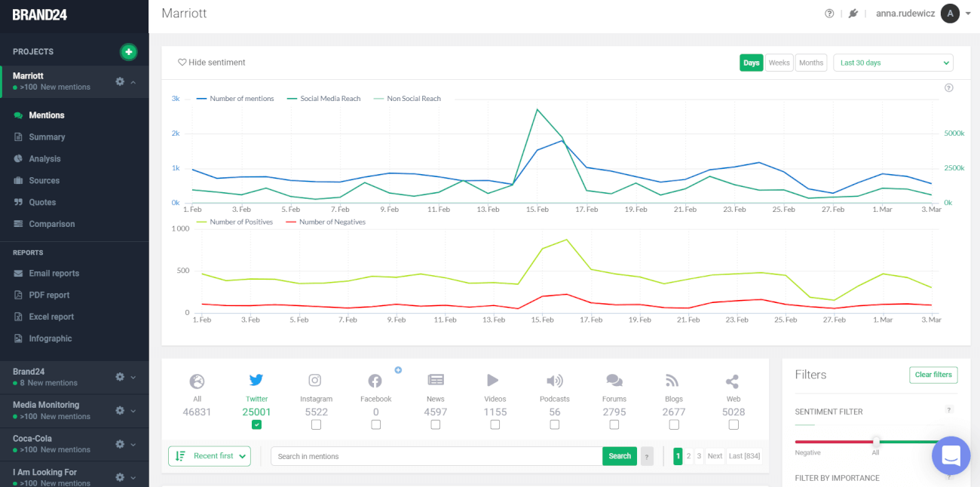Click the help question mark in header
The image size is (980, 487).
(829, 14)
